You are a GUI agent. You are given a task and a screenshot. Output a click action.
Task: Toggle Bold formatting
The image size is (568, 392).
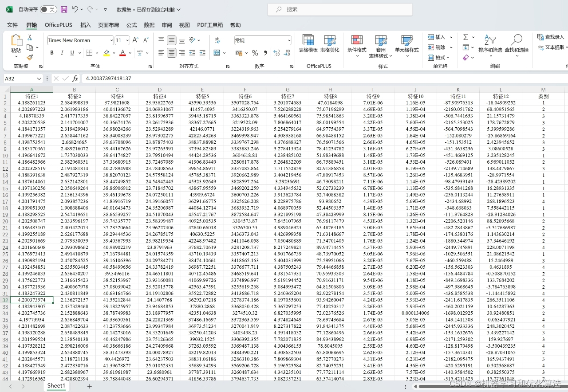[51, 53]
